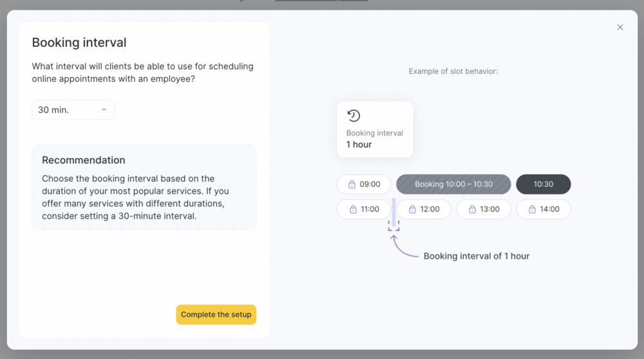Click the 'Example of slot behavior' caption

pos(453,71)
